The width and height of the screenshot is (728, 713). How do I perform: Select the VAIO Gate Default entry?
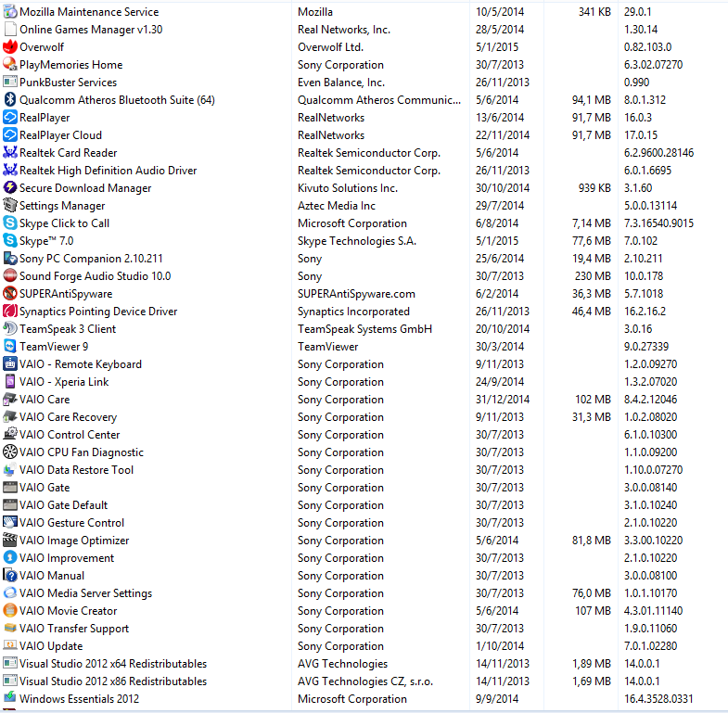pyautogui.click(x=64, y=505)
